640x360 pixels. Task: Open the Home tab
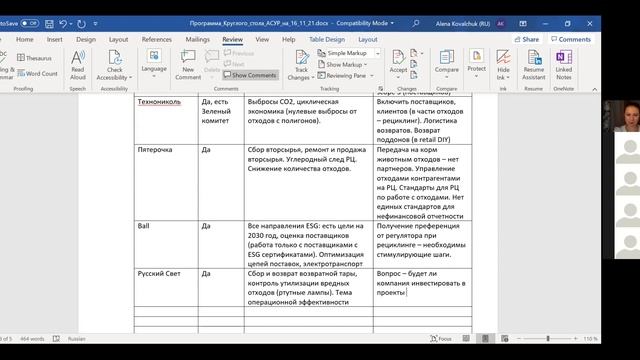(24, 40)
